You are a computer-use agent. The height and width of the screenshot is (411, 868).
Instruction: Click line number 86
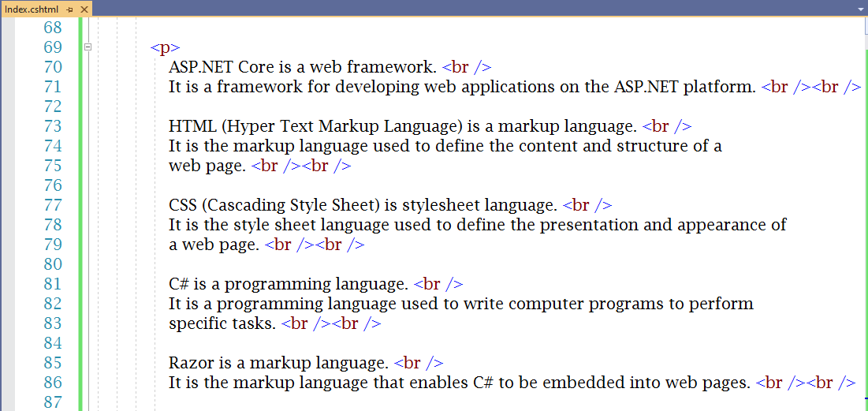(53, 382)
